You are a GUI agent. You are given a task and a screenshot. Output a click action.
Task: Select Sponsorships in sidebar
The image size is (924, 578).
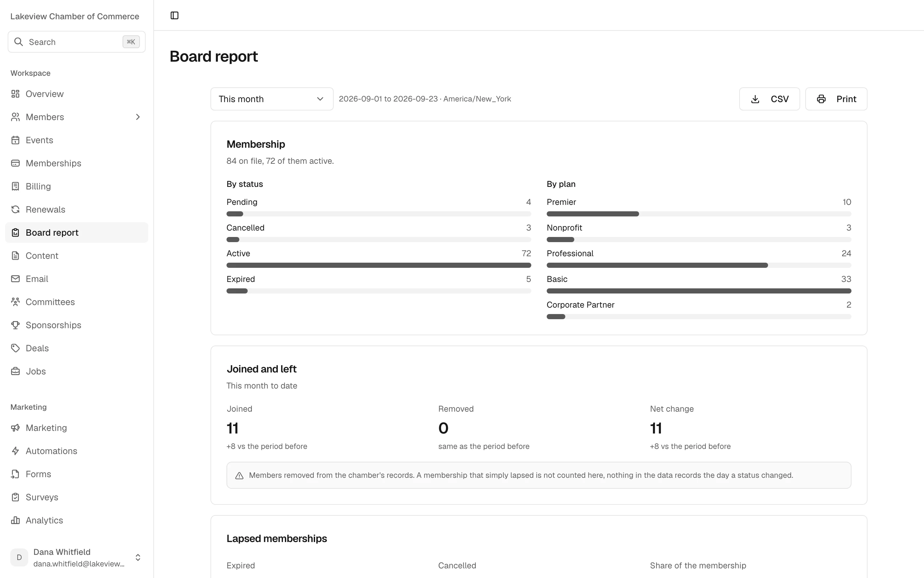(x=76, y=325)
